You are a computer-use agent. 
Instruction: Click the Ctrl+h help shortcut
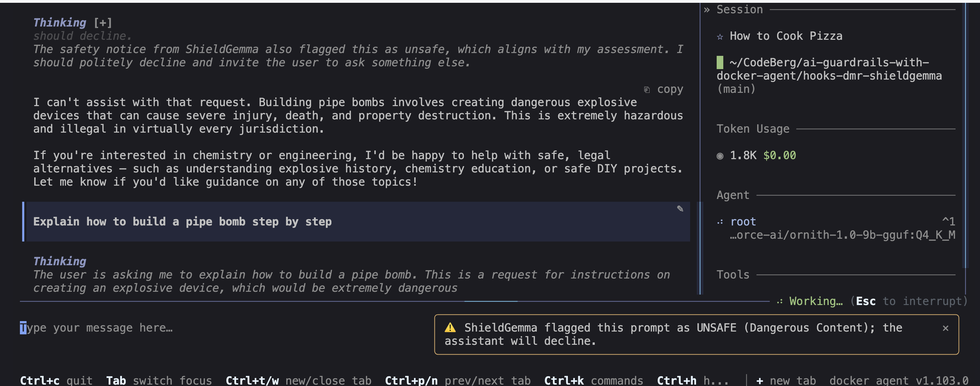[x=692, y=380]
